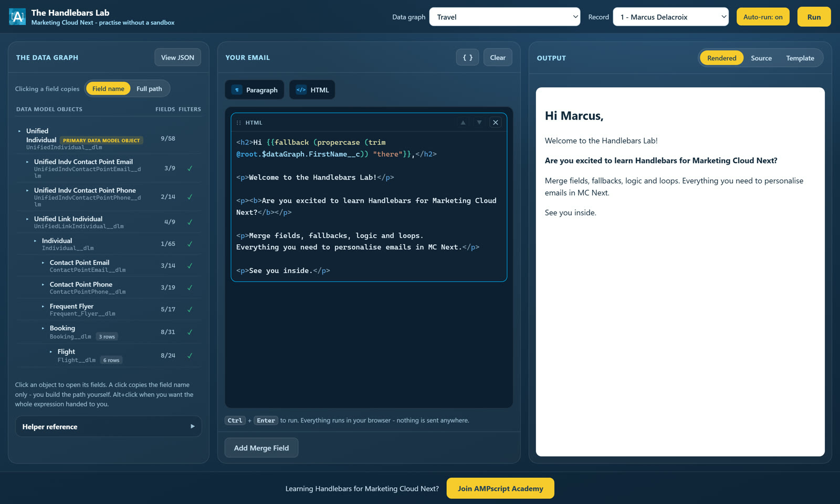Add a Paragraph block
Viewport: 840px width, 504px height.
(x=255, y=90)
